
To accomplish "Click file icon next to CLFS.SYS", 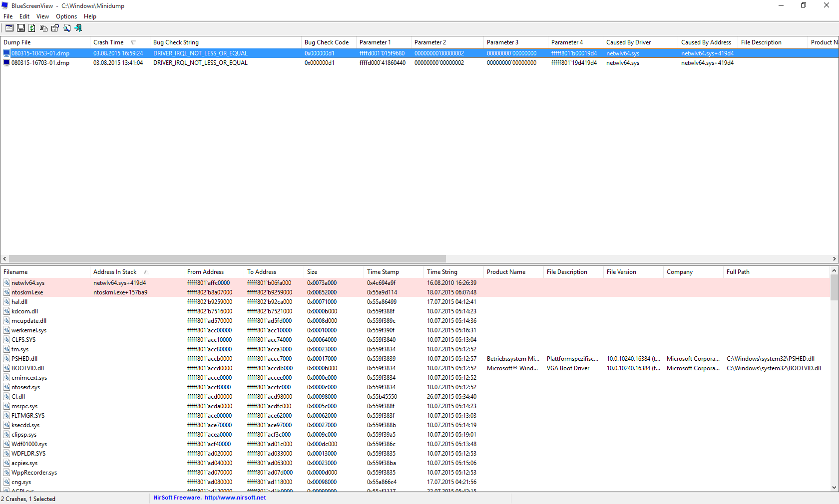I will pyautogui.click(x=7, y=340).
